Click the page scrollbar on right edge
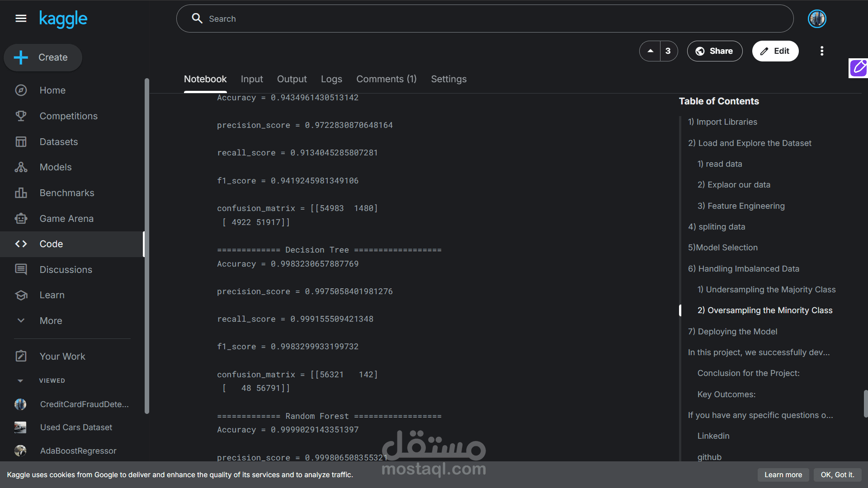Screen dimensions: 868x488 [x=865, y=404]
